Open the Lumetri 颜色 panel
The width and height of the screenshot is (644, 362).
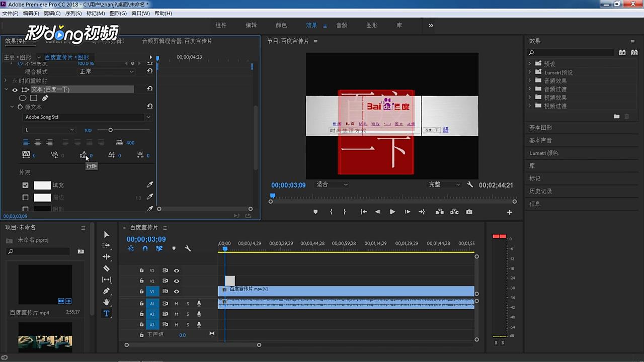coord(544,153)
